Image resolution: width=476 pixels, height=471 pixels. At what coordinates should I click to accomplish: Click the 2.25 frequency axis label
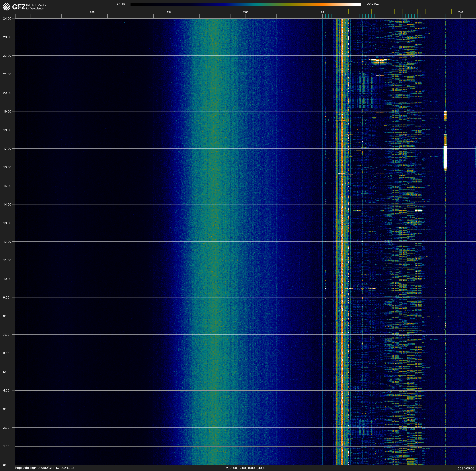92,12
